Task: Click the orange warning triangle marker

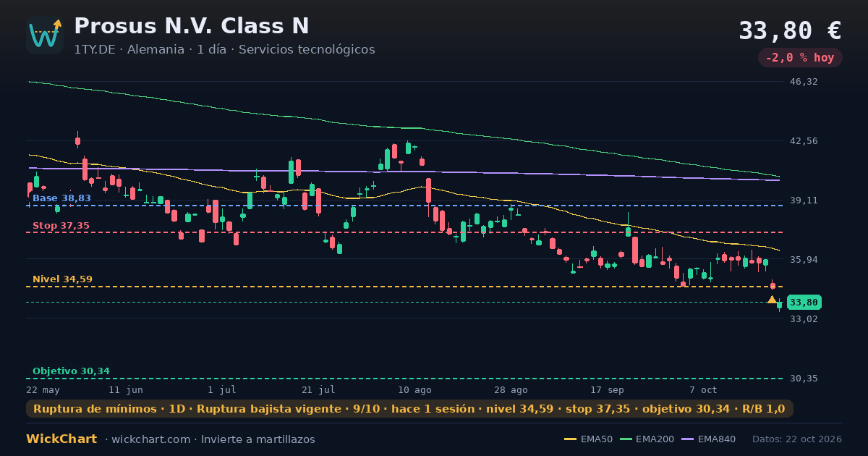Action: (772, 300)
